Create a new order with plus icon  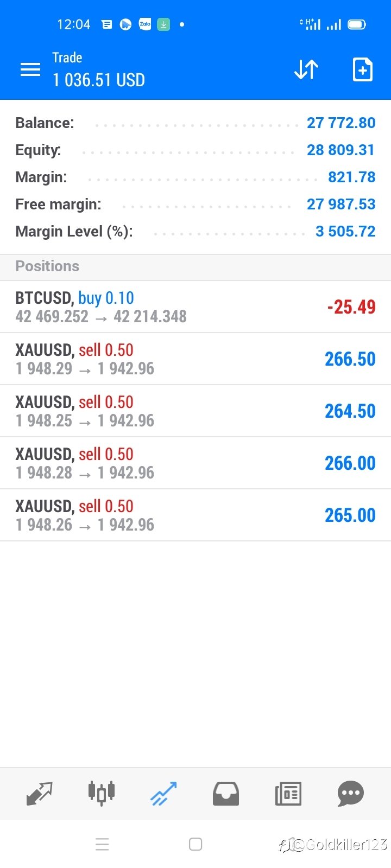[362, 69]
